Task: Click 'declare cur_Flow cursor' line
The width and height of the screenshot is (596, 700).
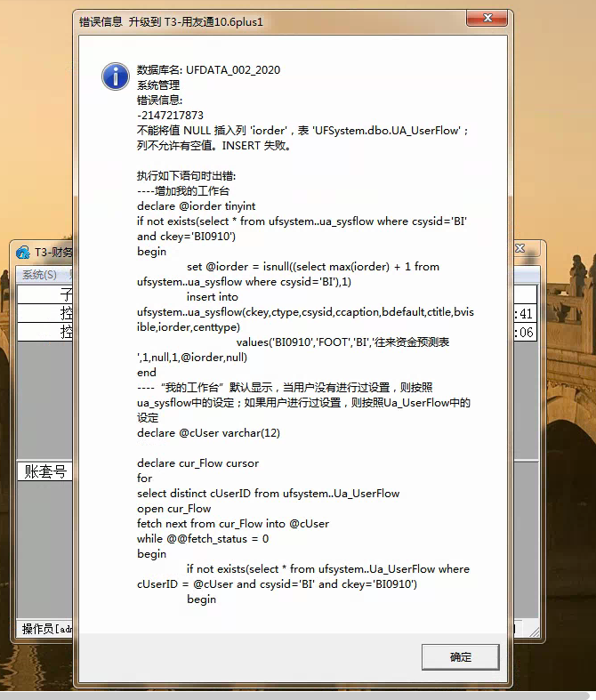Action: tap(197, 463)
